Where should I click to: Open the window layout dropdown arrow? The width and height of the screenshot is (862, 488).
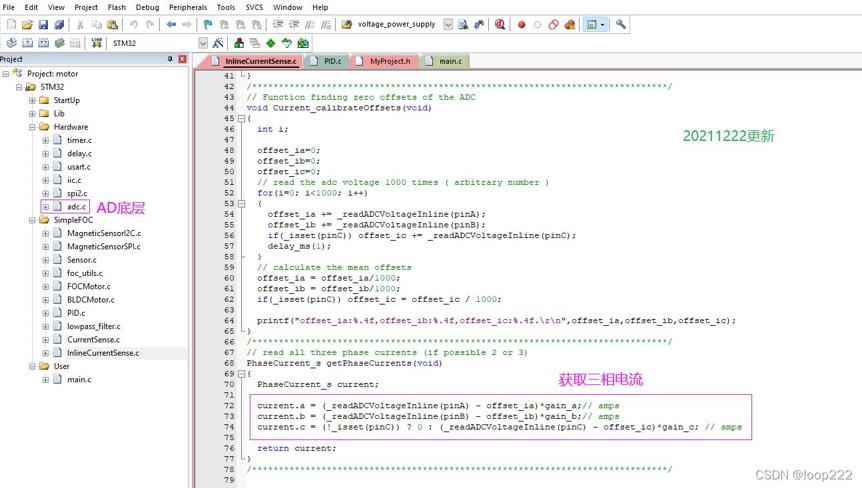coord(603,24)
